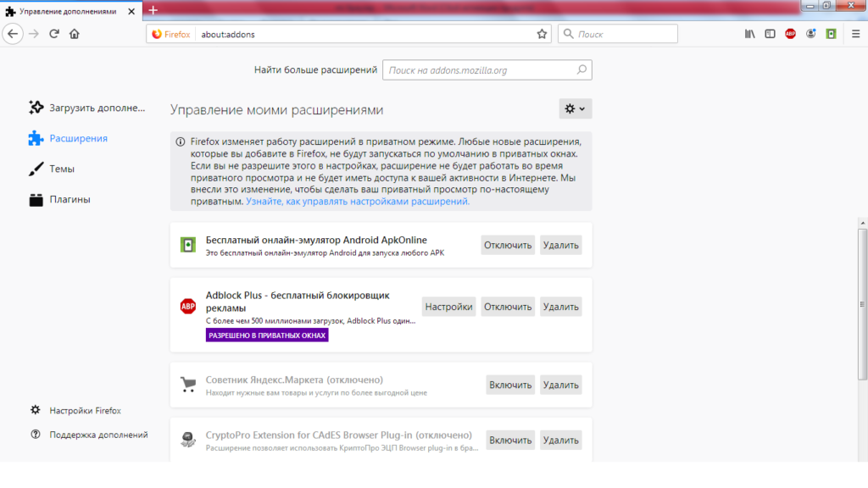Follow the Узнайте, как управлять настройками расширений link

358,202
